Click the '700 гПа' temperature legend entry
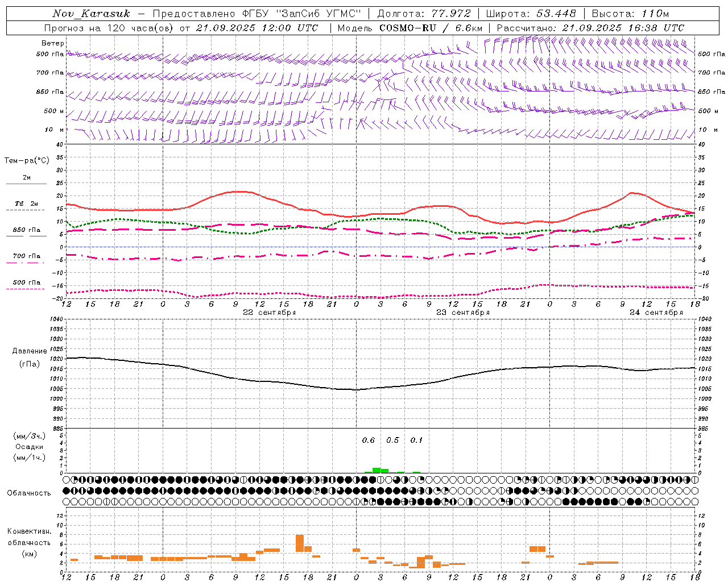728x582 pixels. (26, 256)
